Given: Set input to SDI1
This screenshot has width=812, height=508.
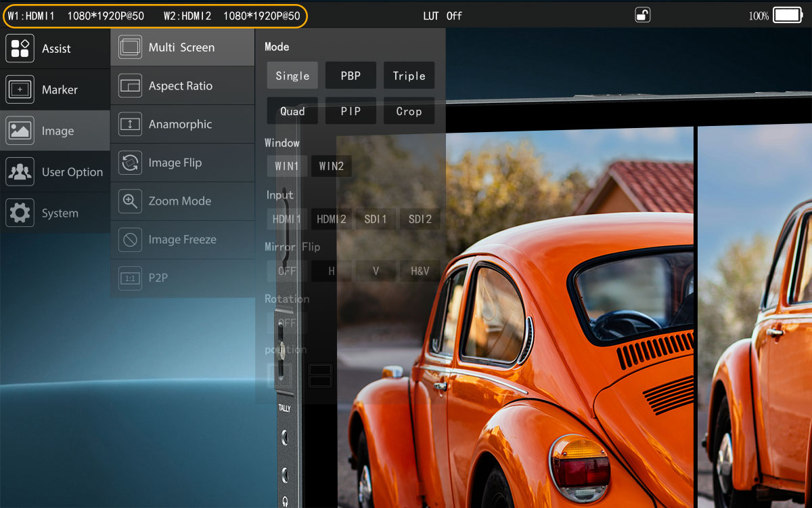Looking at the screenshot, I should [x=376, y=219].
